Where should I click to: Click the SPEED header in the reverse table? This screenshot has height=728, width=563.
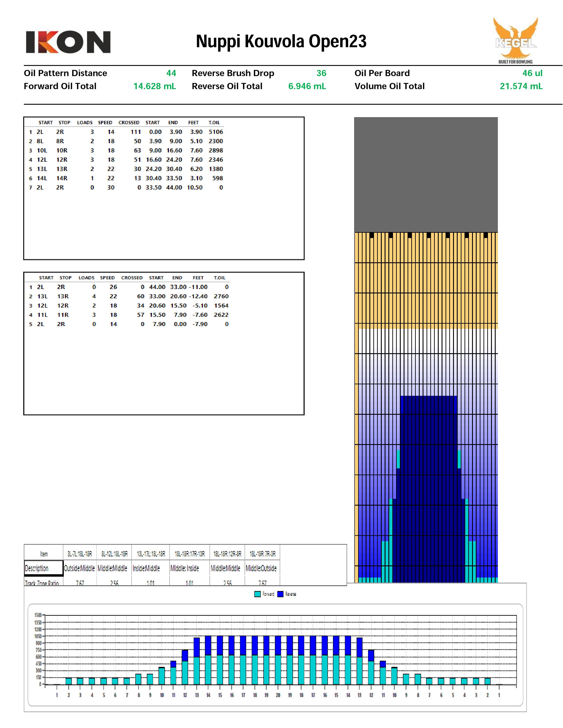tap(107, 278)
